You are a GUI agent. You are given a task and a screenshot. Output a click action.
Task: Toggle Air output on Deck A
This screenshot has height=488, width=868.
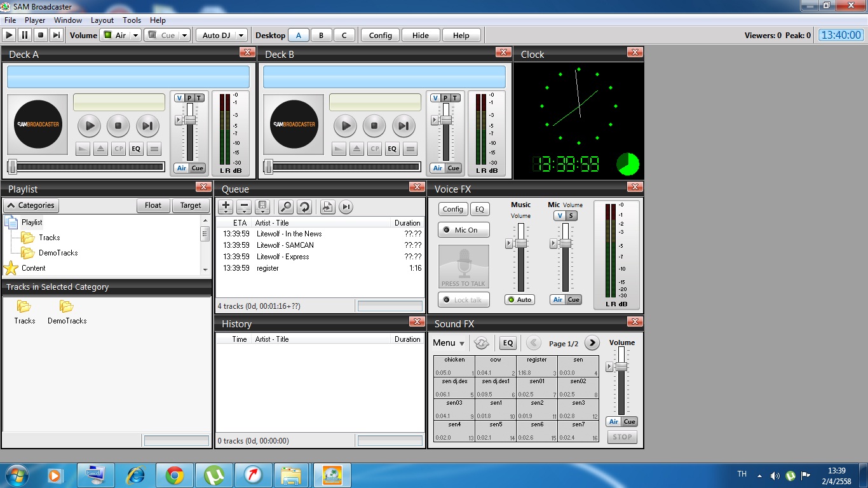coord(182,168)
